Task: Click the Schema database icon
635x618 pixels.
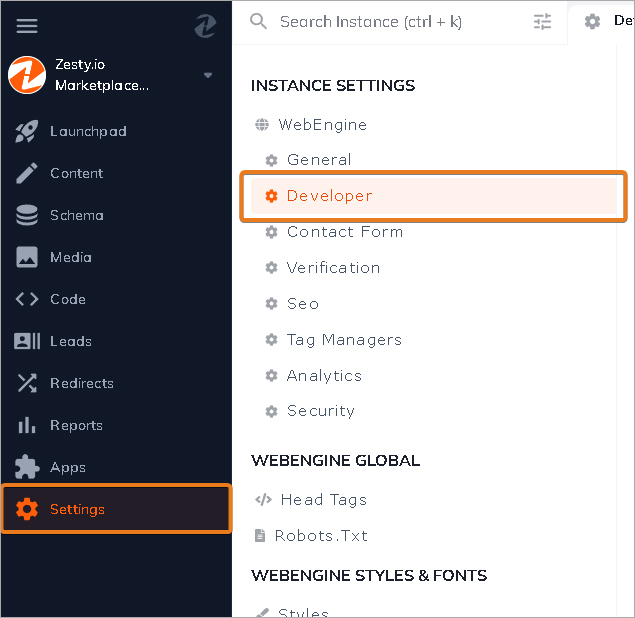Action: tap(27, 215)
